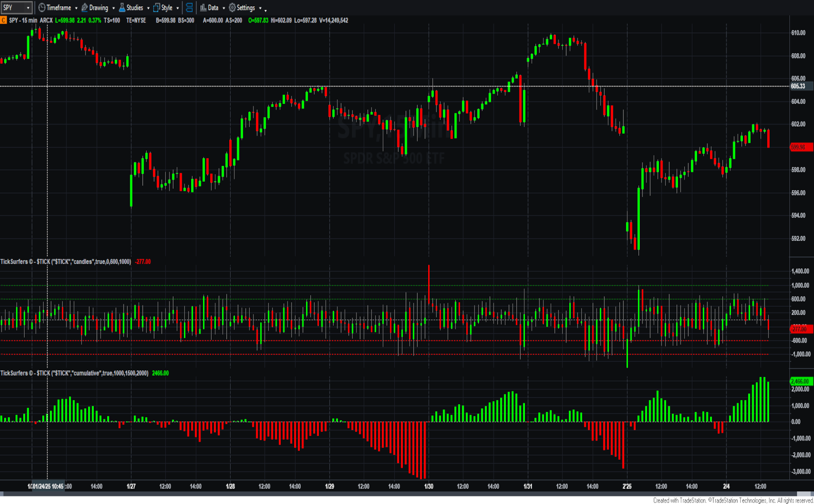The width and height of the screenshot is (814, 504).
Task: Open the SPY symbol dropdown arrow
Action: (x=28, y=8)
